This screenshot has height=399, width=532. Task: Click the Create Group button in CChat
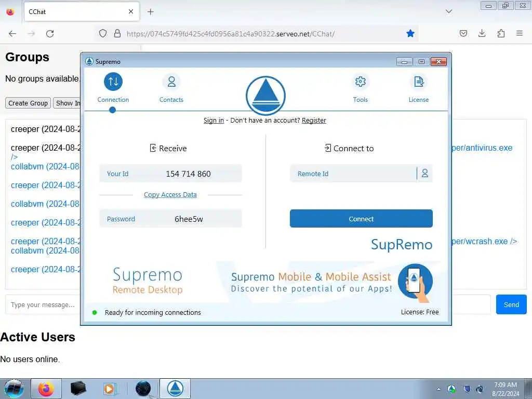28,103
